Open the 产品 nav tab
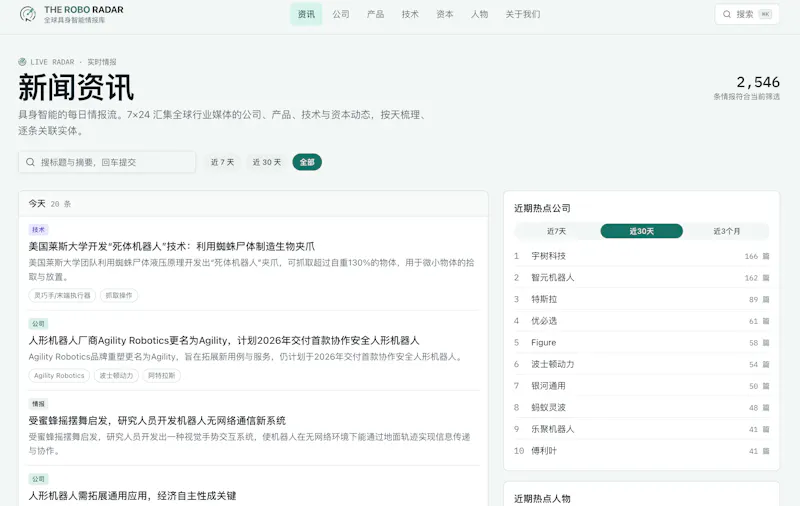800x506 pixels. pos(376,14)
